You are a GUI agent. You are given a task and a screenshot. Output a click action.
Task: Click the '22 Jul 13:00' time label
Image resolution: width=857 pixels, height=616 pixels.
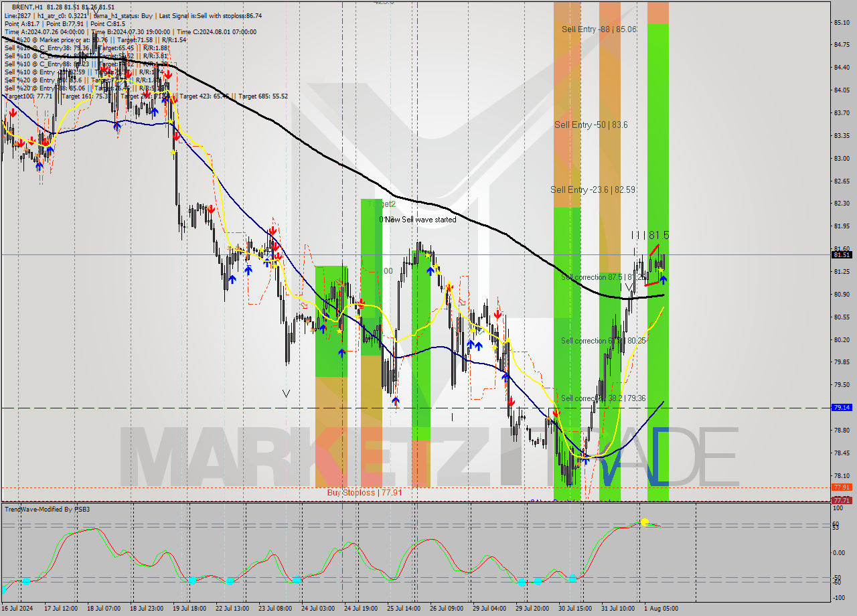tap(232, 609)
